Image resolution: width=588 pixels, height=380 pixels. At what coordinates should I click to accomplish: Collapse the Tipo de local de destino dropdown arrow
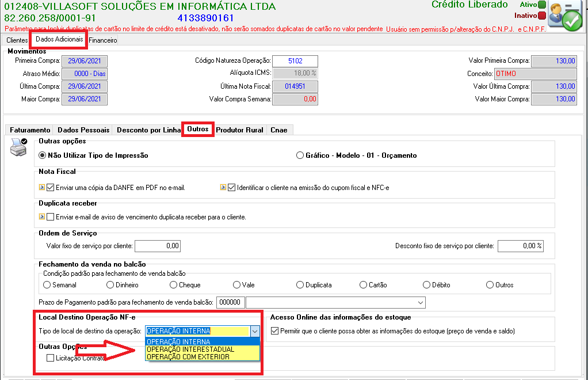point(255,331)
